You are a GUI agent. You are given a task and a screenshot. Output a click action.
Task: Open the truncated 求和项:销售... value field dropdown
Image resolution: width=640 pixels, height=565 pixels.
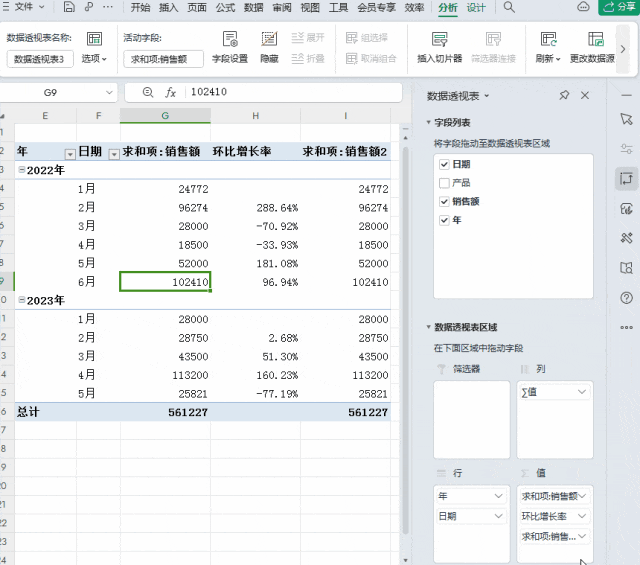coord(582,536)
